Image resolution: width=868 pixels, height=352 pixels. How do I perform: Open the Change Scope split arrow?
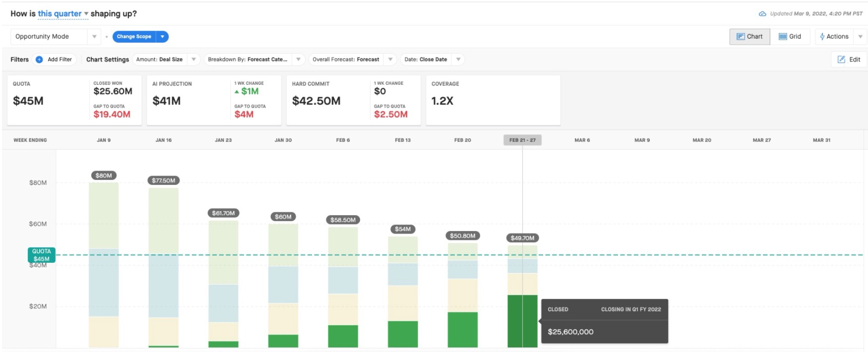pyautogui.click(x=162, y=37)
